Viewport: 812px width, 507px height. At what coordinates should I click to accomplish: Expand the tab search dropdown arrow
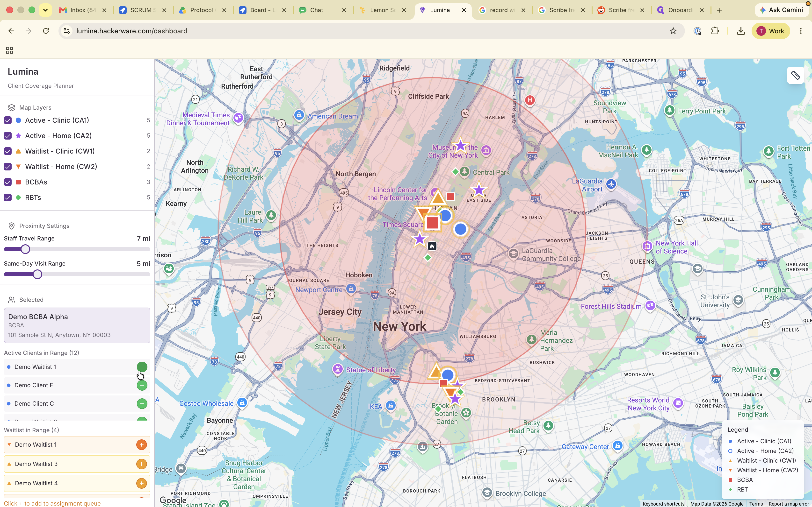coord(45,10)
